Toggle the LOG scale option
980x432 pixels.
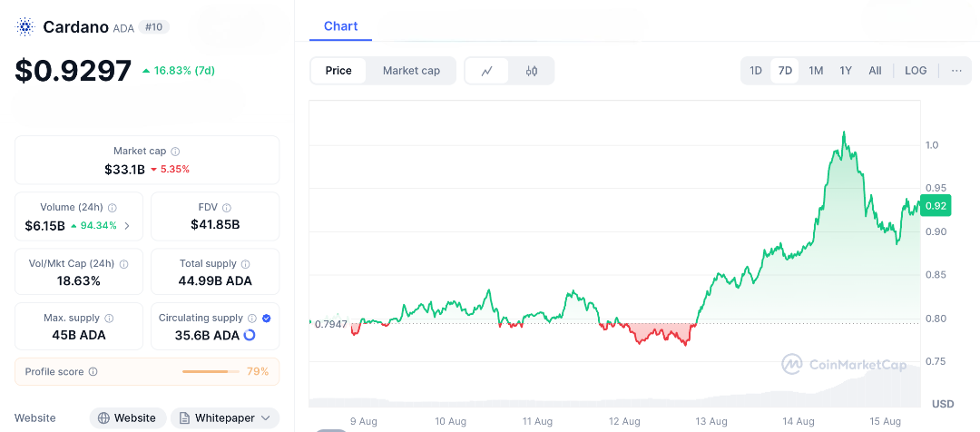[x=916, y=71]
